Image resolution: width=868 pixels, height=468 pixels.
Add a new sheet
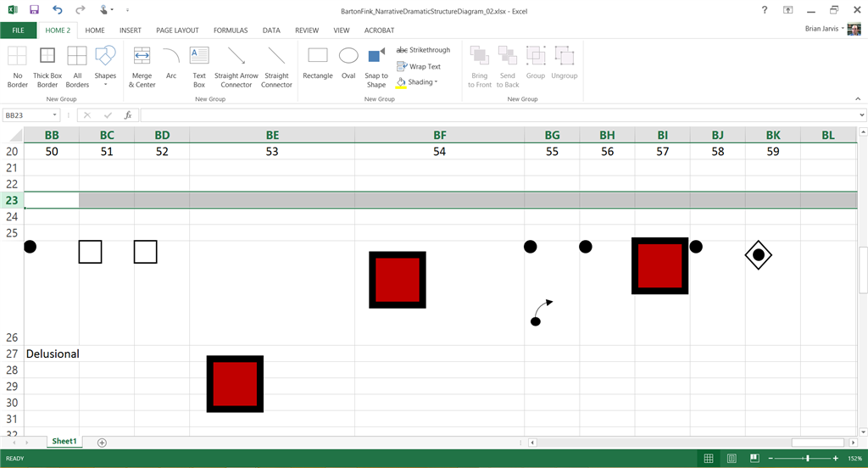coord(102,443)
